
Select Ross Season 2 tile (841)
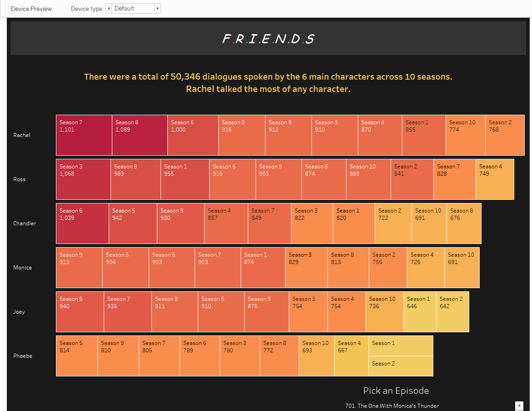pyautogui.click(x=412, y=179)
